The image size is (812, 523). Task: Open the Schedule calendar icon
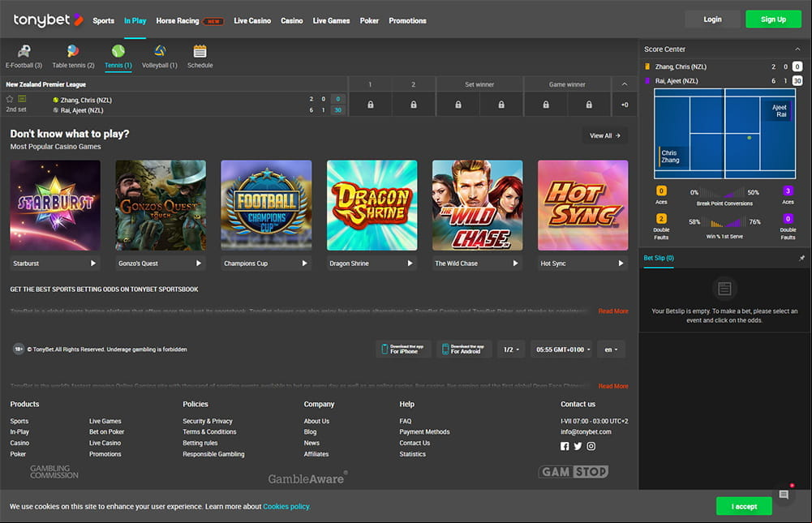(x=200, y=51)
